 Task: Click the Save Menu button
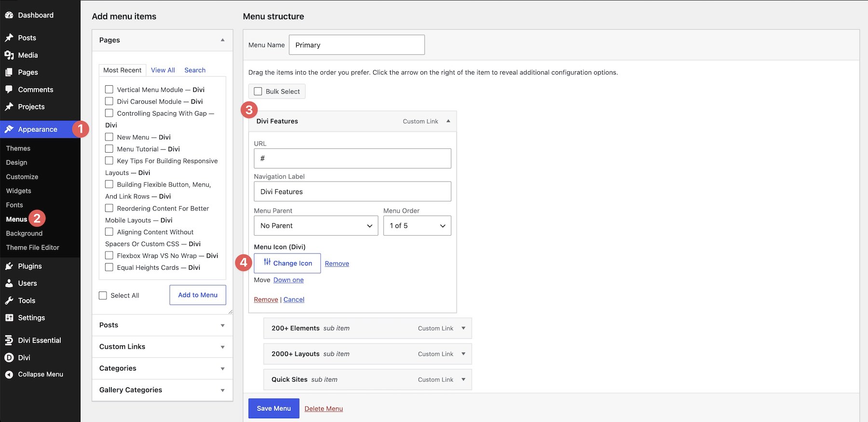point(274,409)
